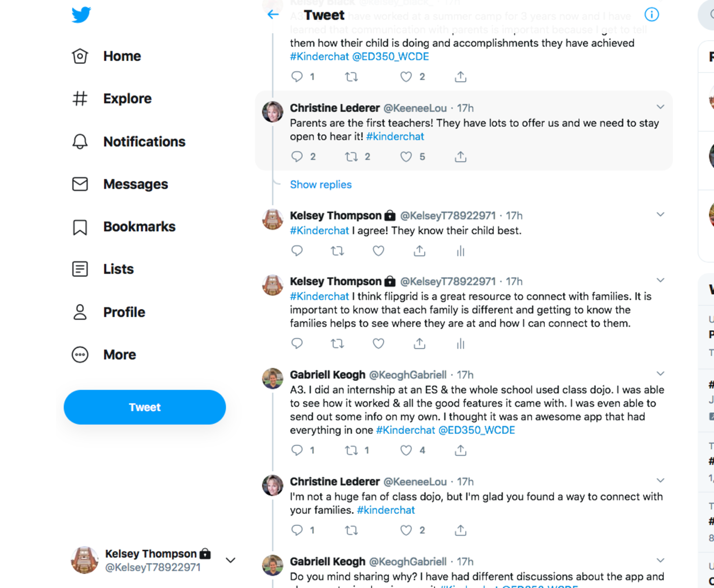Go back using the left arrow
The width and height of the screenshot is (714, 588).
pyautogui.click(x=273, y=15)
